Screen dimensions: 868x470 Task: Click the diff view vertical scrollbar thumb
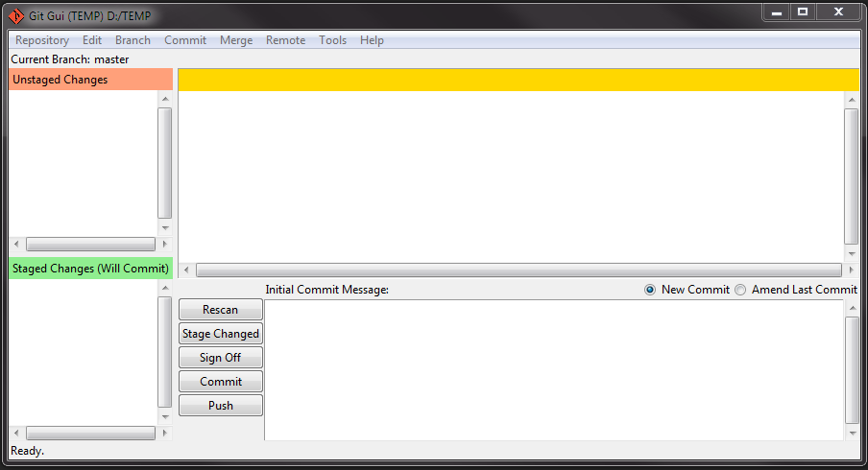pyautogui.click(x=852, y=176)
